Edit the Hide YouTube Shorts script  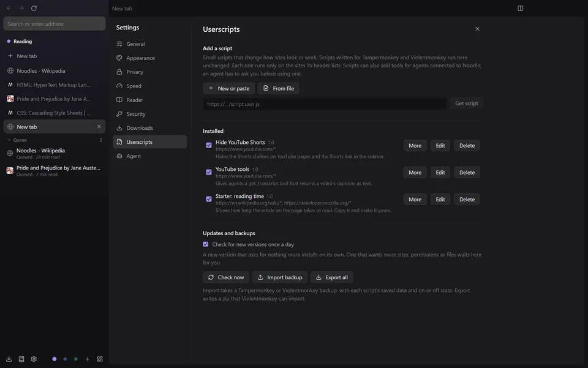pyautogui.click(x=440, y=145)
